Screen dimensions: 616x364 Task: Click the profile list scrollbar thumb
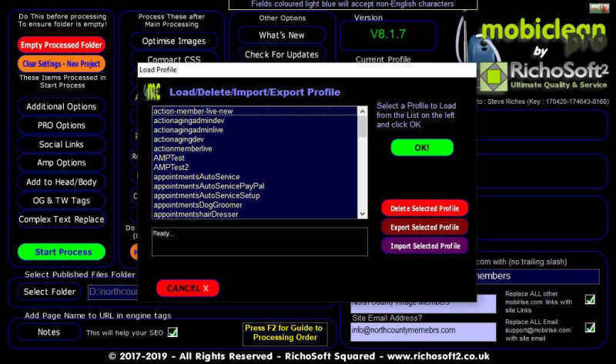click(362, 126)
